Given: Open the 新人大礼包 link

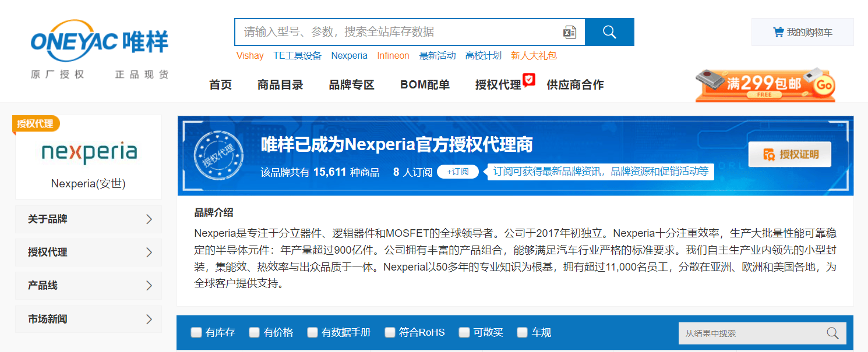Looking at the screenshot, I should click(534, 56).
